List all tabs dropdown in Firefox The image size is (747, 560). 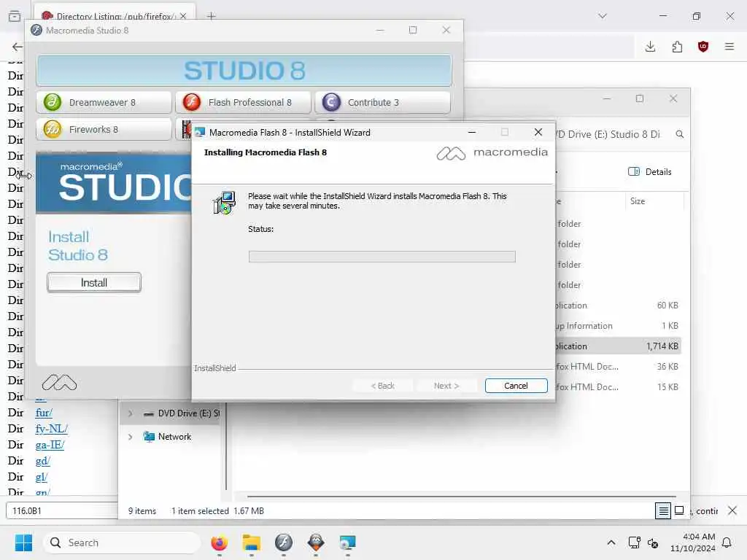[x=603, y=16]
